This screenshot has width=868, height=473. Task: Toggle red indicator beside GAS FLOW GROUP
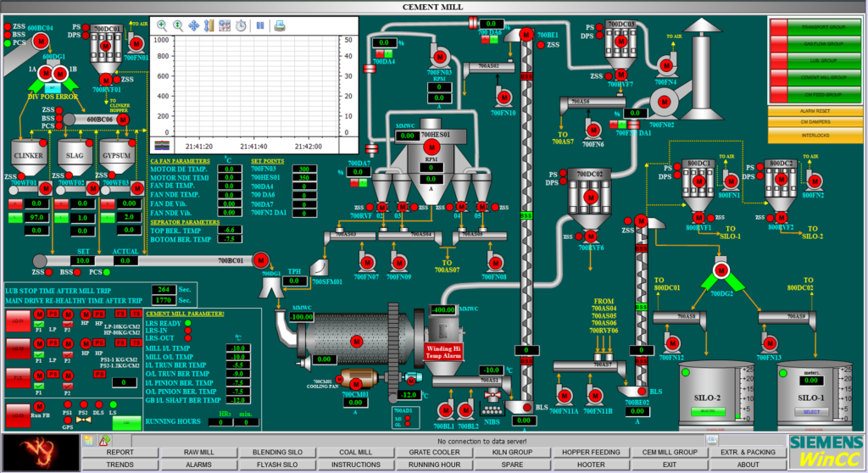[x=779, y=44]
